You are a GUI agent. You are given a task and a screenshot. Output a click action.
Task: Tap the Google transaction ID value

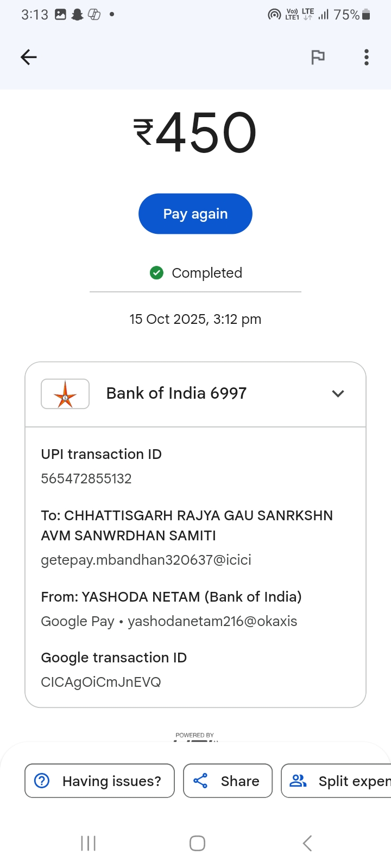[101, 682]
